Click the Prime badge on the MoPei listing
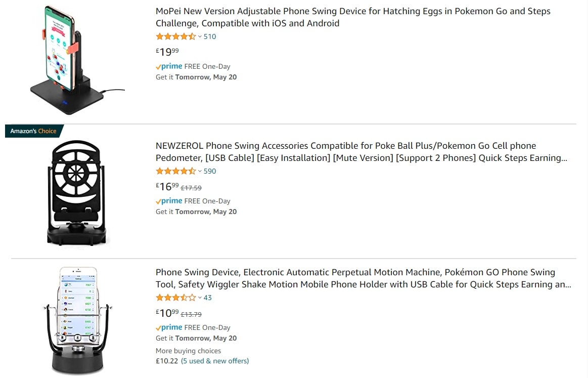Image resolution: width=588 pixels, height=378 pixels. click(169, 66)
